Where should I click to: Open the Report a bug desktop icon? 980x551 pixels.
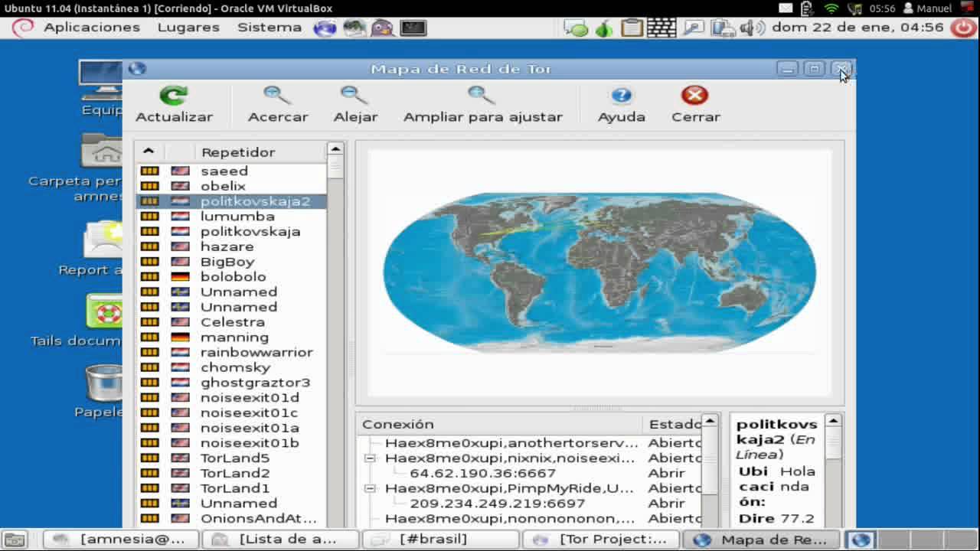pos(103,239)
